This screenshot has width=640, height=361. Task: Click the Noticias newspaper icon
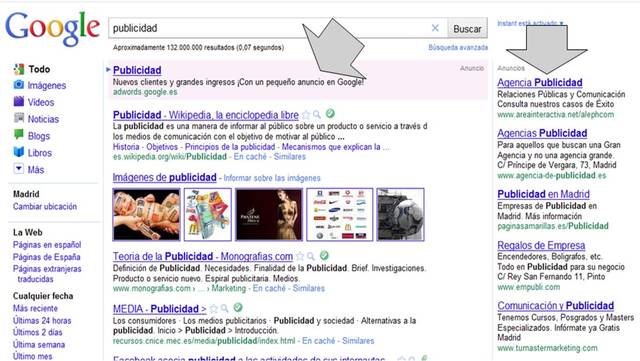tap(19, 118)
